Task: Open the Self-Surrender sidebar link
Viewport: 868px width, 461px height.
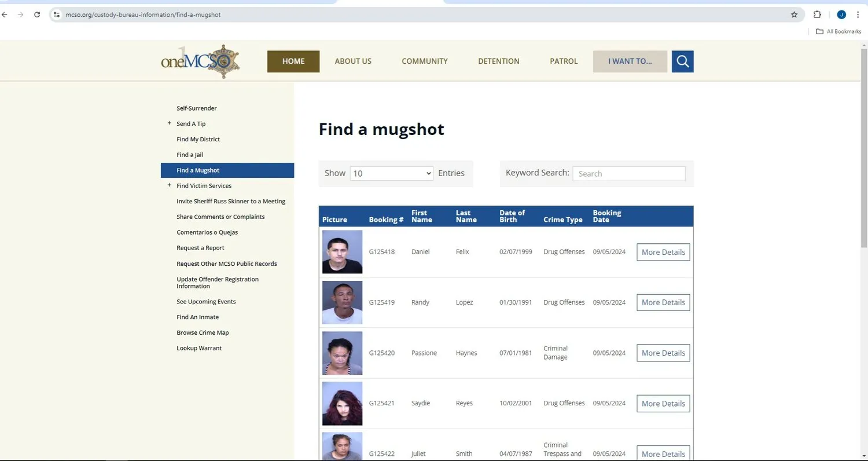Action: pos(197,108)
